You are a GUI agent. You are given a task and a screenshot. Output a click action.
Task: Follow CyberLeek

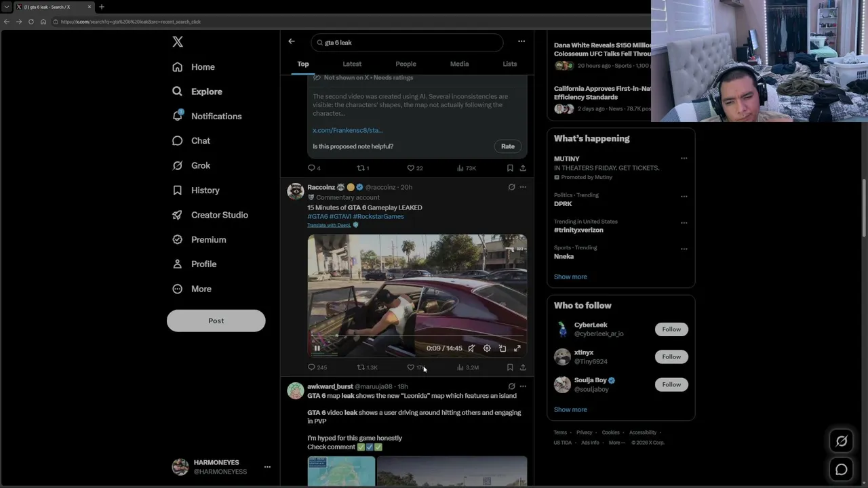(x=671, y=329)
